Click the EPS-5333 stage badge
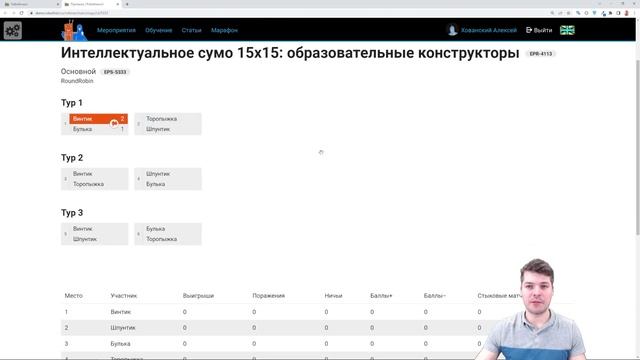This screenshot has height=360, width=640. click(115, 72)
